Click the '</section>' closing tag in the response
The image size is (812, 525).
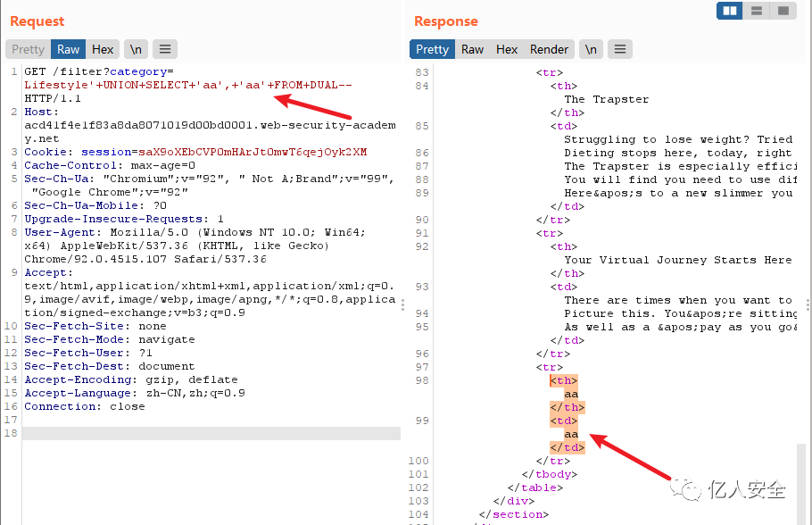[514, 514]
